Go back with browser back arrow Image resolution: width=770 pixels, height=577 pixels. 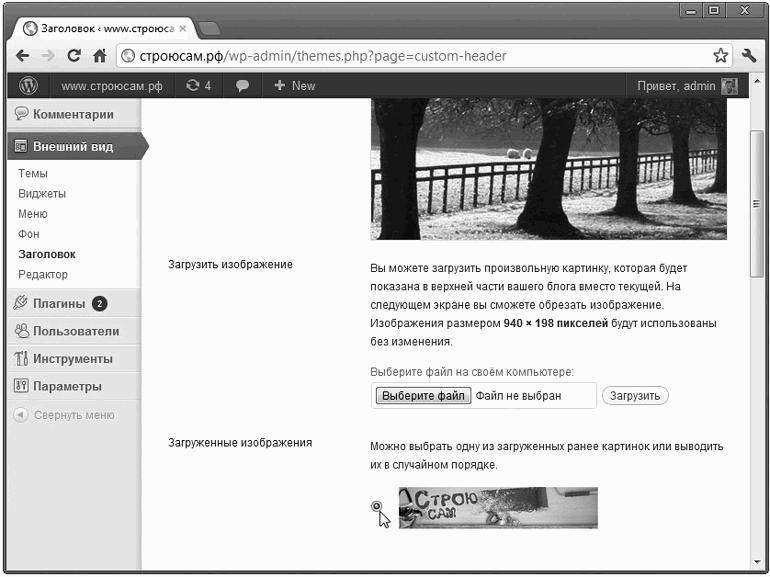(23, 56)
